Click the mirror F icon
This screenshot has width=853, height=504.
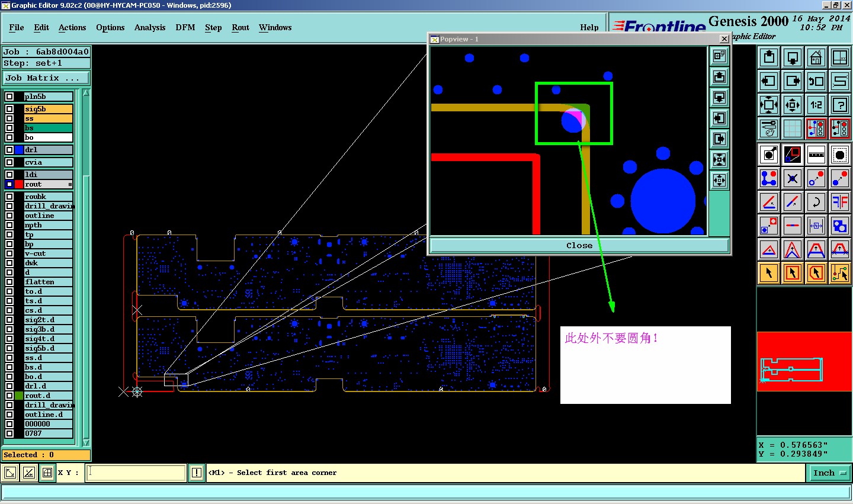tap(840, 202)
